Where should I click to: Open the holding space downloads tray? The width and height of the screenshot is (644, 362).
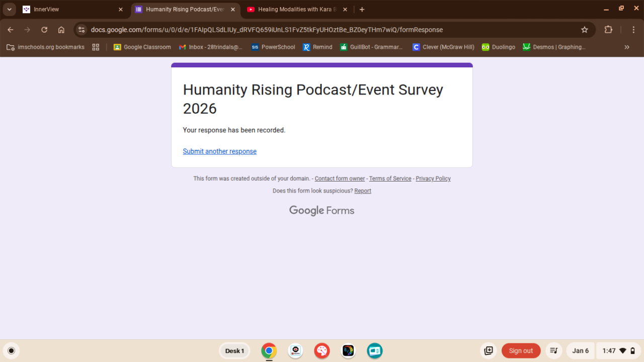coord(488,351)
